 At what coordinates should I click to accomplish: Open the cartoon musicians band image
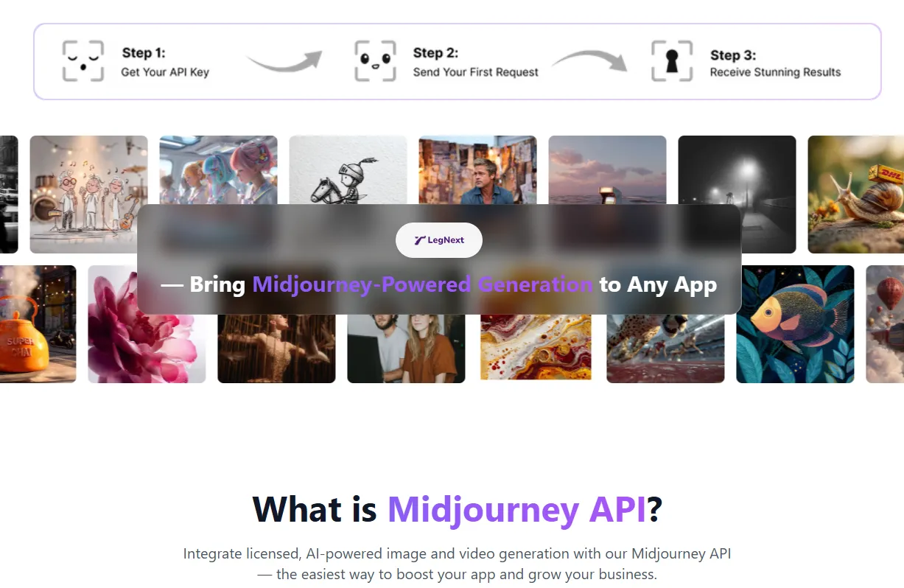click(88, 195)
